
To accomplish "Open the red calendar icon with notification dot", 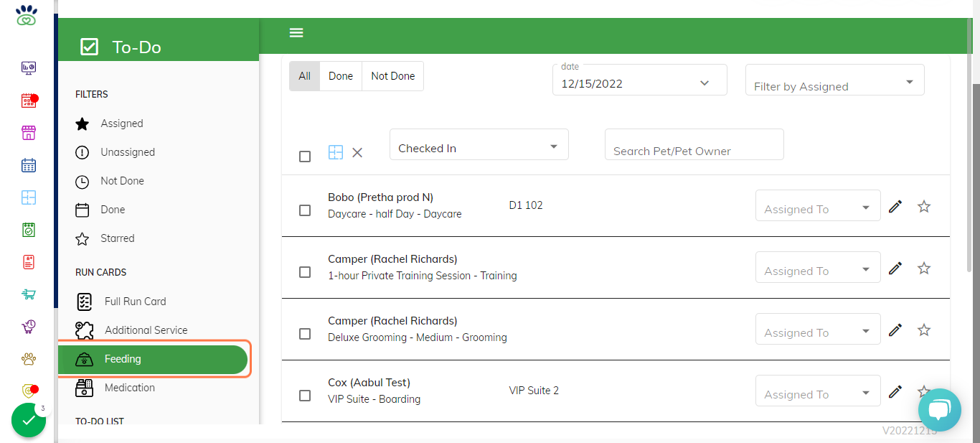I will (x=28, y=101).
